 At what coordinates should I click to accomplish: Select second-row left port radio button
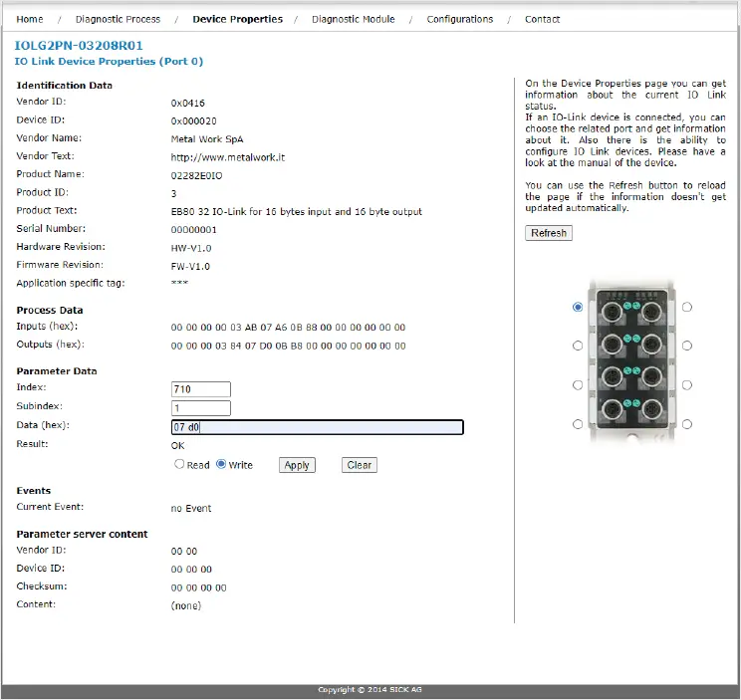pyautogui.click(x=578, y=346)
